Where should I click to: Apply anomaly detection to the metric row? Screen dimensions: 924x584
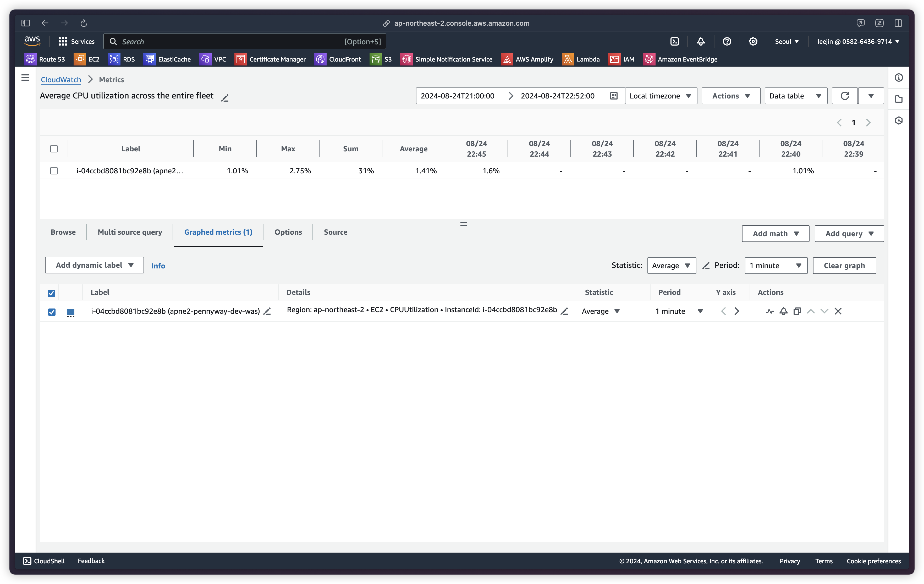[x=770, y=311]
